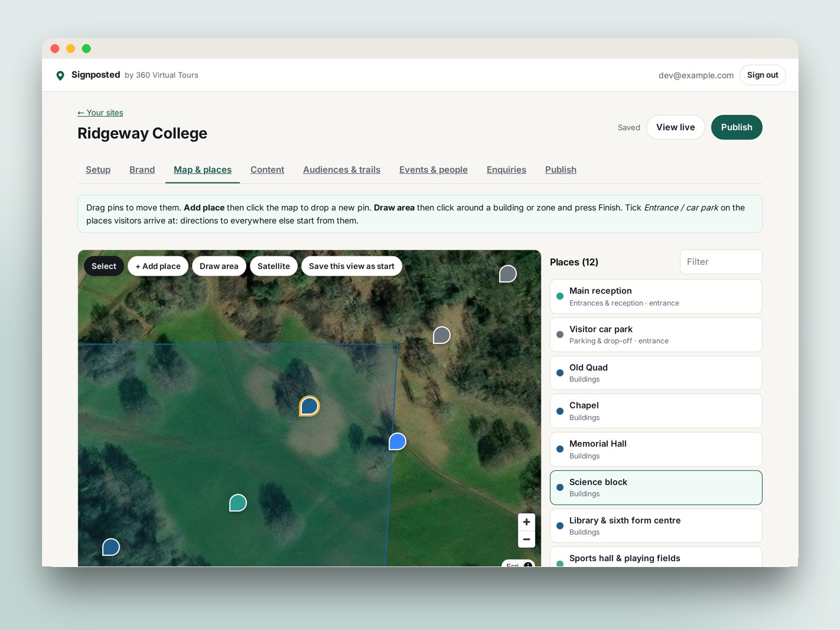Image resolution: width=840 pixels, height=630 pixels.
Task: Focus the places Filter field
Action: (721, 261)
